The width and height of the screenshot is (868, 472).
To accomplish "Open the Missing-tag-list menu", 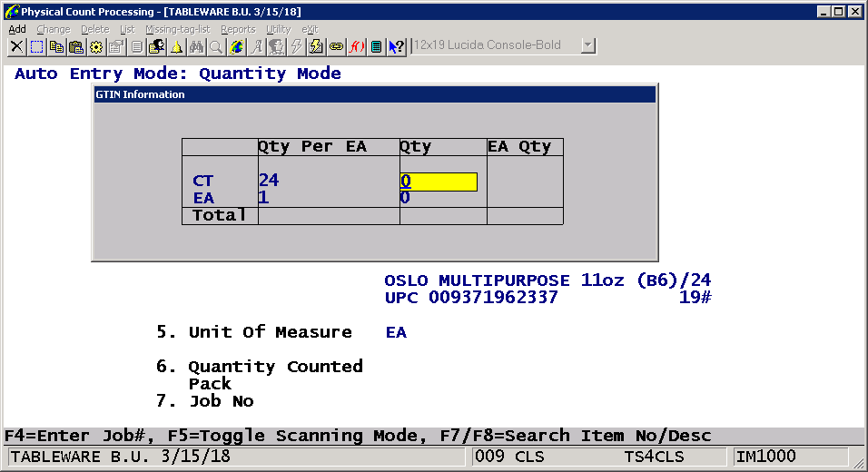I will (178, 29).
